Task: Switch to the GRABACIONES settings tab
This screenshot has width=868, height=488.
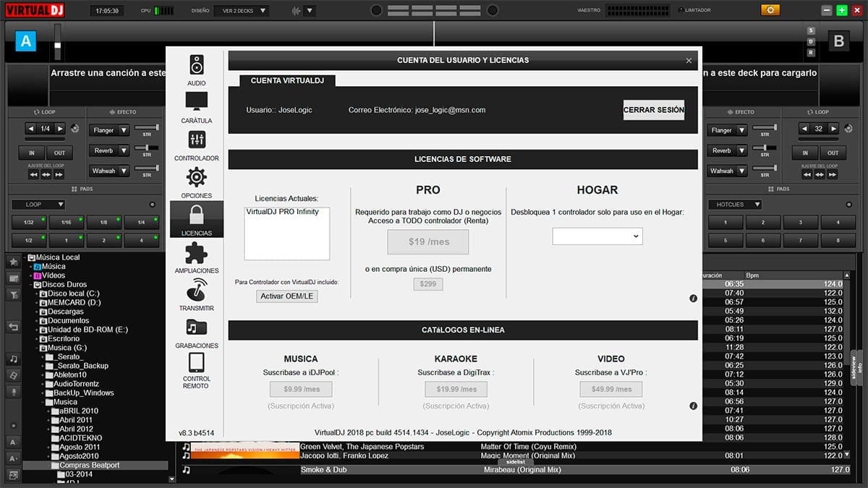Action: click(x=196, y=333)
